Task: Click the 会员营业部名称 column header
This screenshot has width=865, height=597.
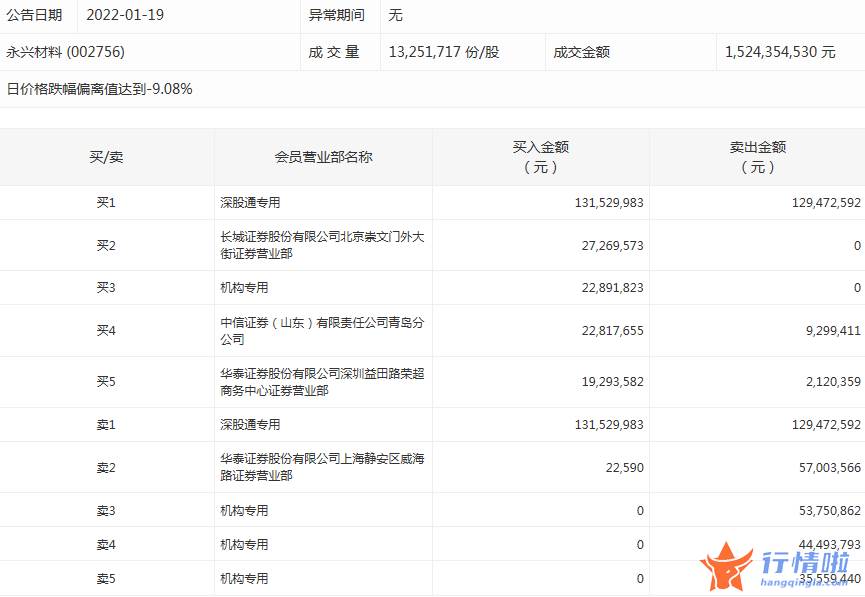Action: [324, 157]
